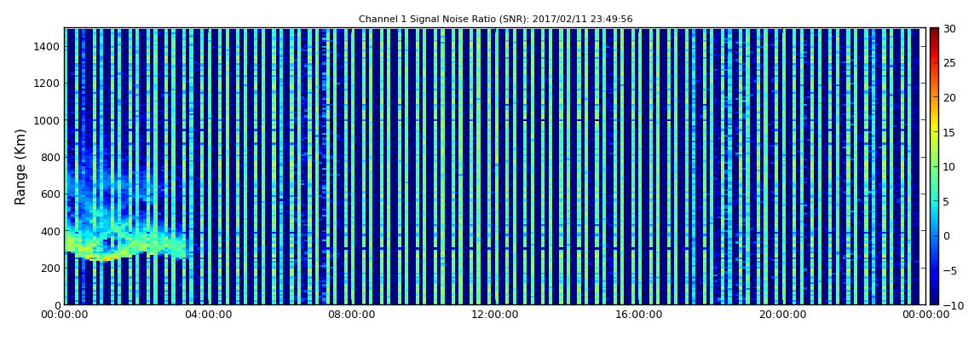Click the colorbar value 20 label
Image resolution: width=980 pixels, height=347 pixels.
pos(950,97)
